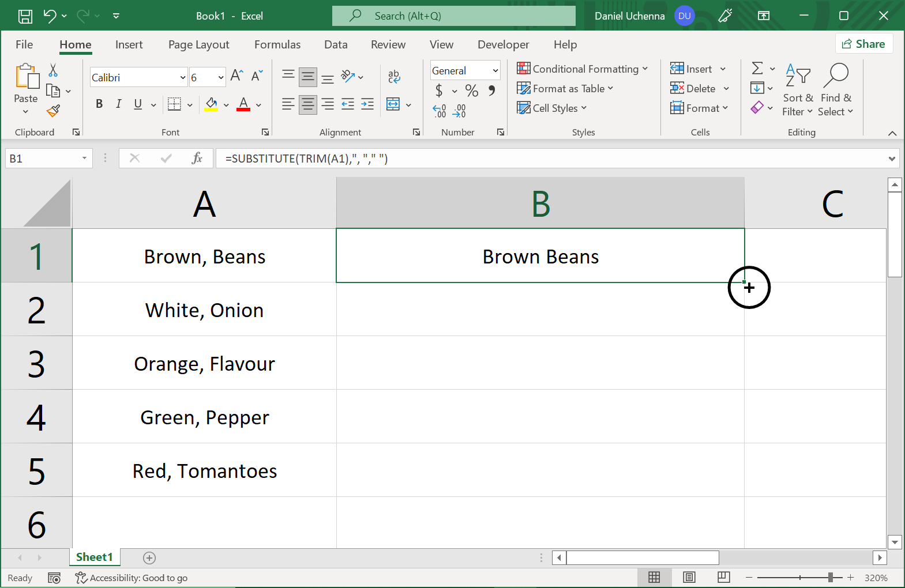Expand the General number format dropdown
This screenshot has width=905, height=588.
tap(495, 70)
